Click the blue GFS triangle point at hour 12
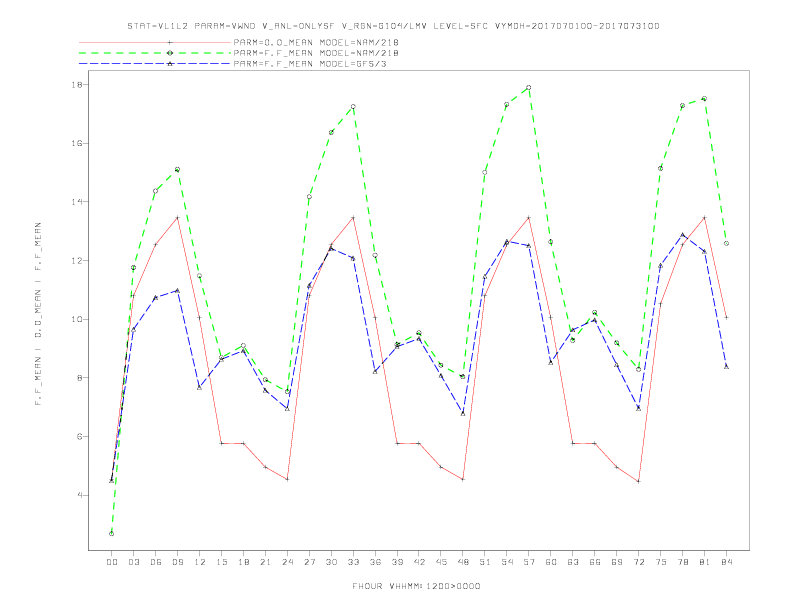The height and width of the screenshot is (612, 792). (200, 387)
